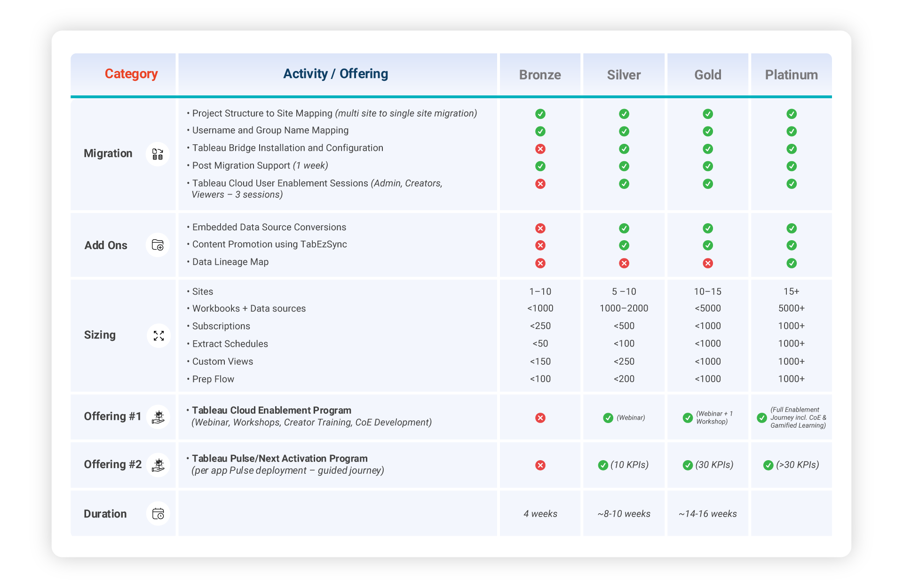Image resolution: width=903 pixels, height=588 pixels.
Task: Click Content Promotion using TabEzSync item
Action: (267, 244)
